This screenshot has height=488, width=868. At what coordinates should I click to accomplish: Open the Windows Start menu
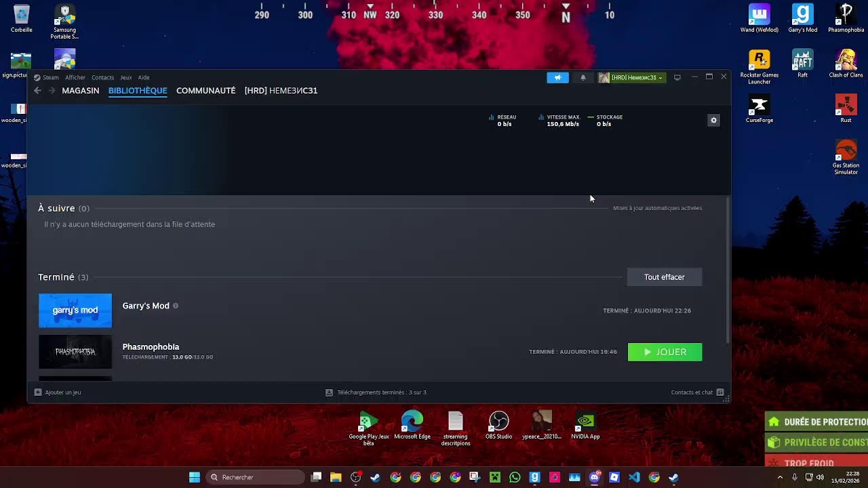pos(195,477)
